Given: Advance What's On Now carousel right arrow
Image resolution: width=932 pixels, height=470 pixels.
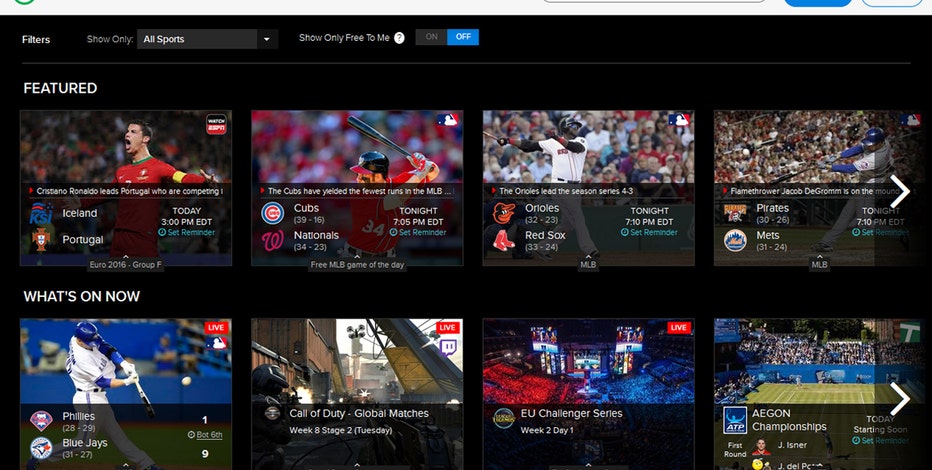Looking at the screenshot, I should (900, 399).
